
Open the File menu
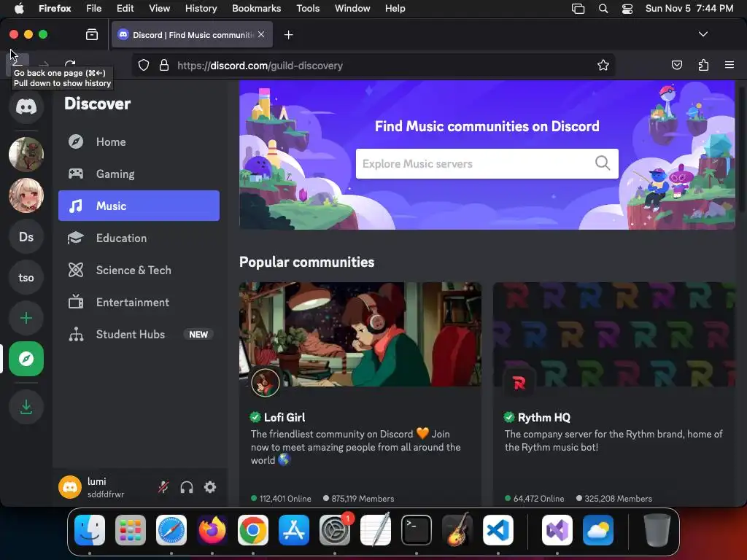[x=94, y=8]
